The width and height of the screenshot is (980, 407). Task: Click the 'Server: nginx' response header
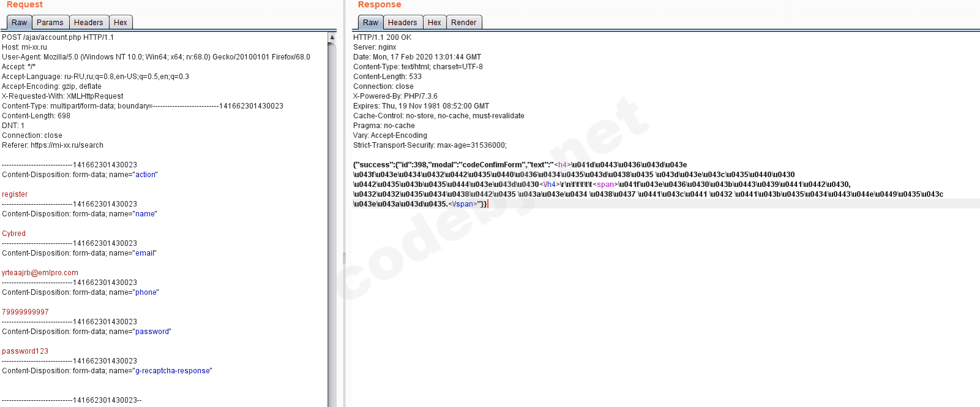[x=375, y=47]
